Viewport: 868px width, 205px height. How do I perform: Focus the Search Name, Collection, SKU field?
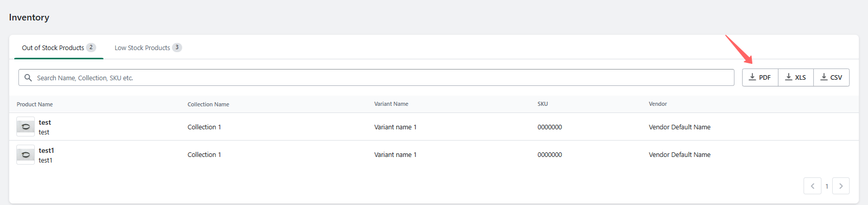click(376, 78)
